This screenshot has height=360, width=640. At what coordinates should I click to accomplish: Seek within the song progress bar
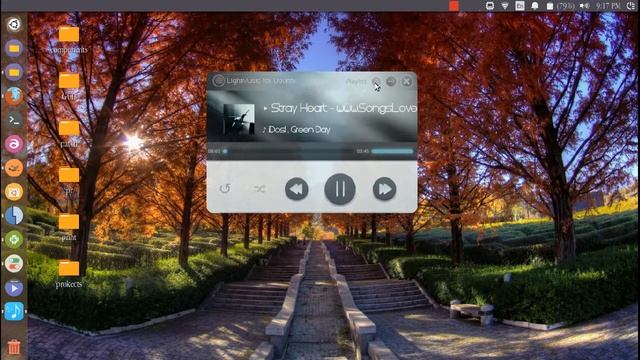[288, 151]
